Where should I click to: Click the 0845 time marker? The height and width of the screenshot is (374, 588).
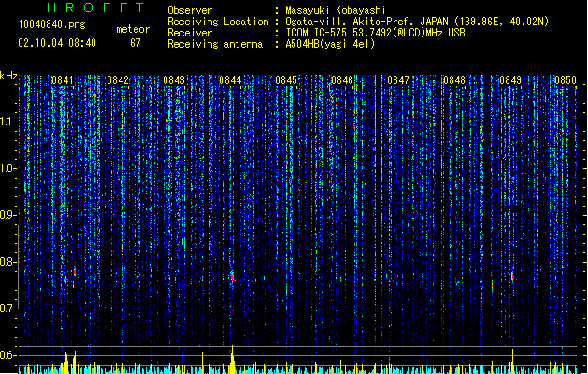click(286, 80)
